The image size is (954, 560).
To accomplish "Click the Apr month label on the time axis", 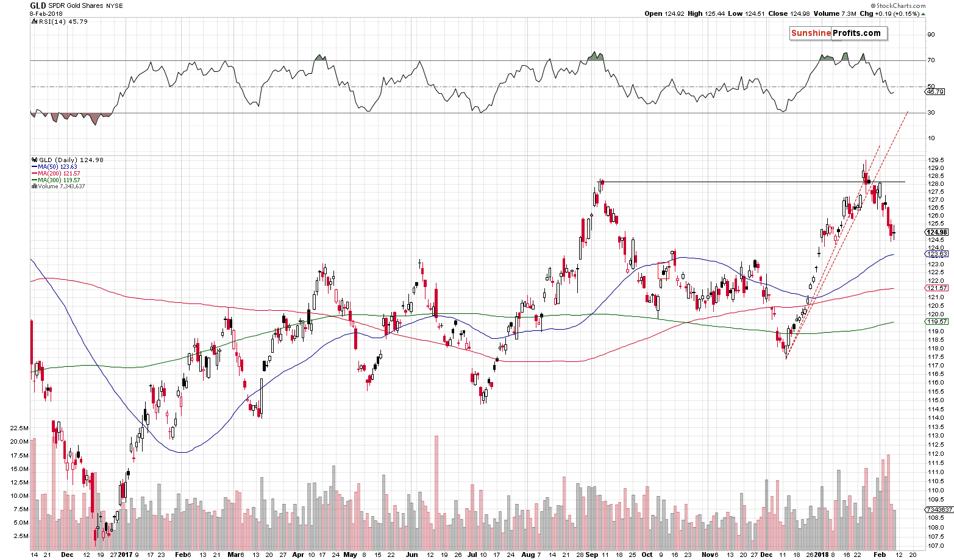I will 297,555.
